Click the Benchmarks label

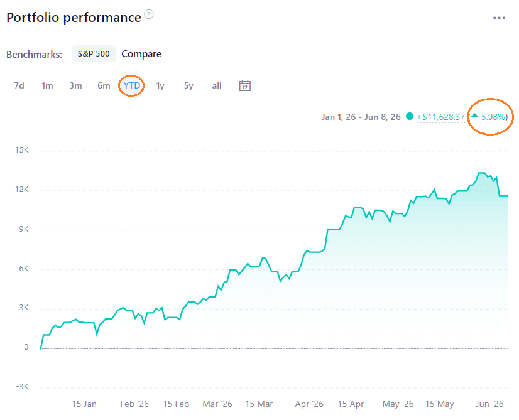point(34,54)
